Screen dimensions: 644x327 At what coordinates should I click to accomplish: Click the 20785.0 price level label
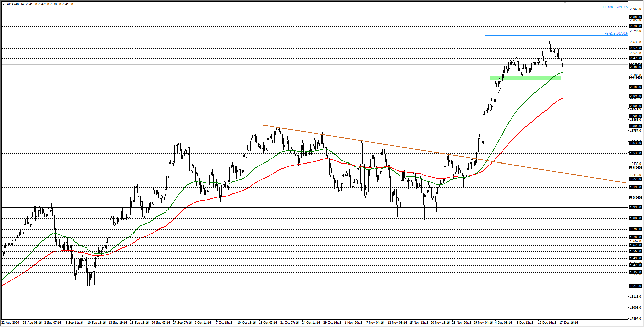tap(635, 26)
